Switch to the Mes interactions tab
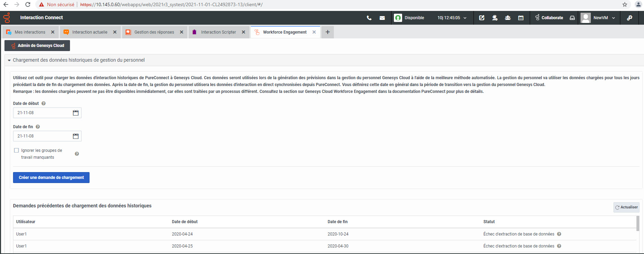 (30, 32)
